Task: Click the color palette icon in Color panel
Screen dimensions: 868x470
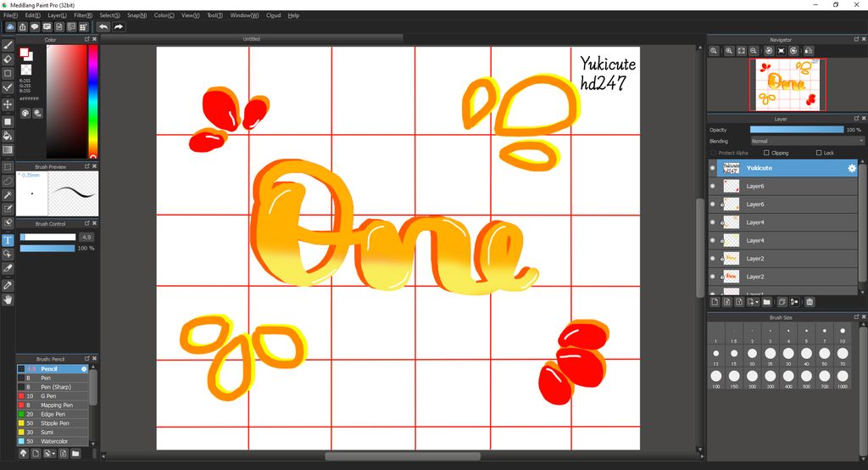Action: click(x=25, y=113)
